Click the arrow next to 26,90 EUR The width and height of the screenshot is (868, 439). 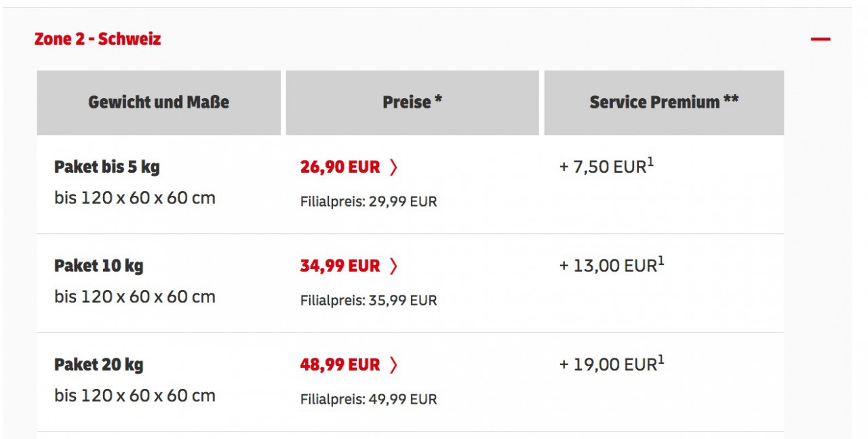[393, 167]
